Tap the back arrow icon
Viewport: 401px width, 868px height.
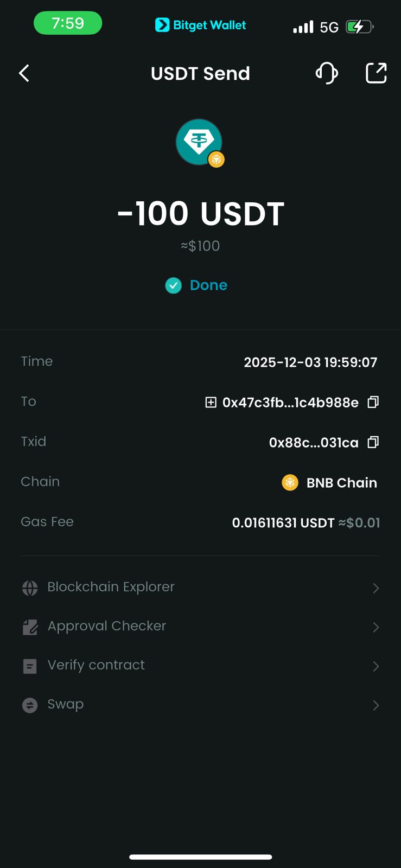pyautogui.click(x=24, y=73)
